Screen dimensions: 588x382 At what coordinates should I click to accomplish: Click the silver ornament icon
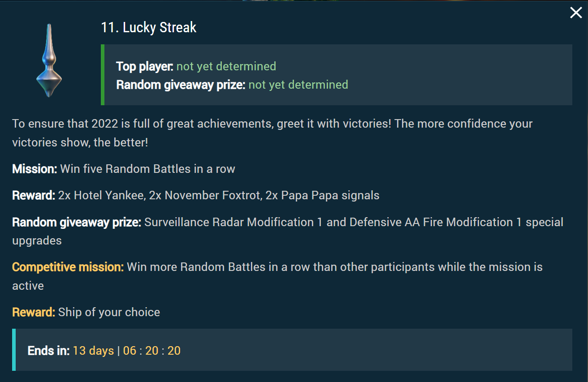tap(49, 60)
